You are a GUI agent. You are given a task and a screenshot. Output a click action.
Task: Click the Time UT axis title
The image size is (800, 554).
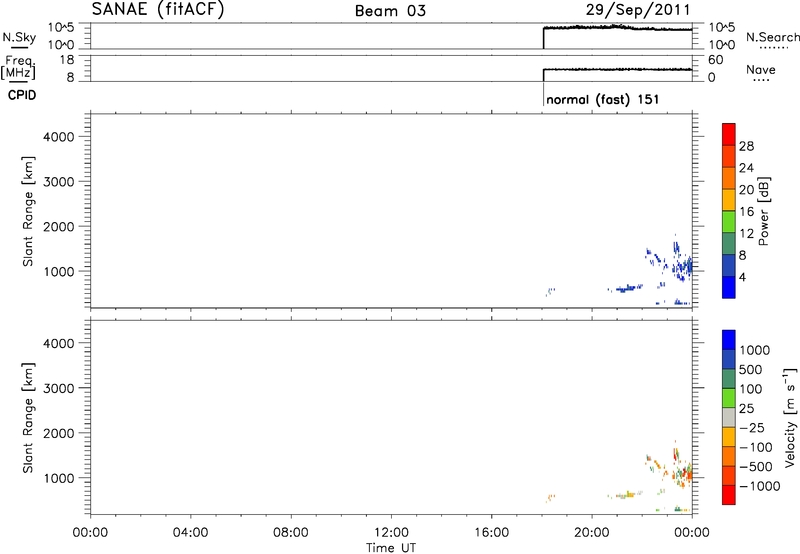pos(391,548)
